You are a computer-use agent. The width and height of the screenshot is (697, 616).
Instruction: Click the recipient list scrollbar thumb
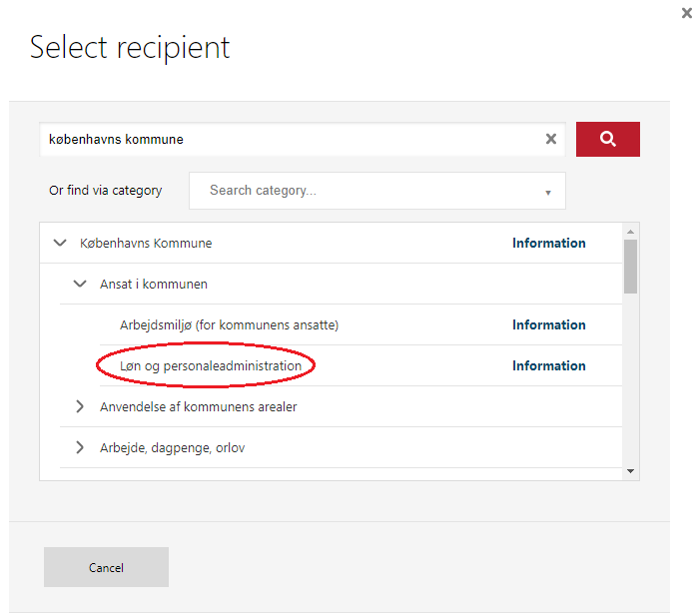[x=630, y=267]
